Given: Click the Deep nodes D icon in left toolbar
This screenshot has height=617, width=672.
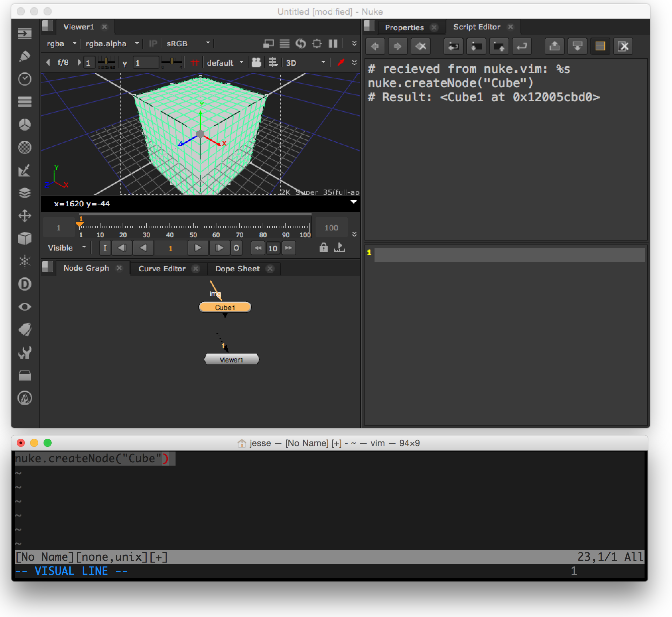Looking at the screenshot, I should (x=24, y=284).
